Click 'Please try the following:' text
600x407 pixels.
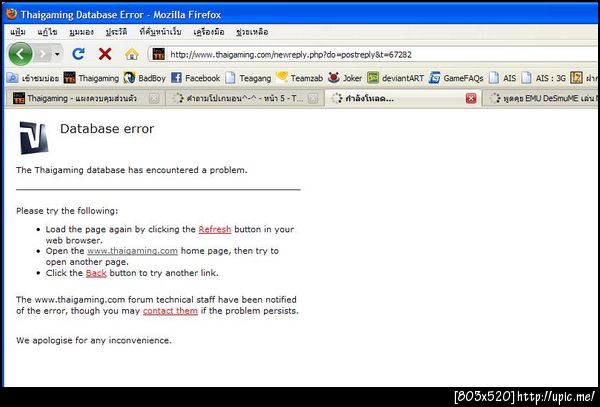(x=67, y=211)
